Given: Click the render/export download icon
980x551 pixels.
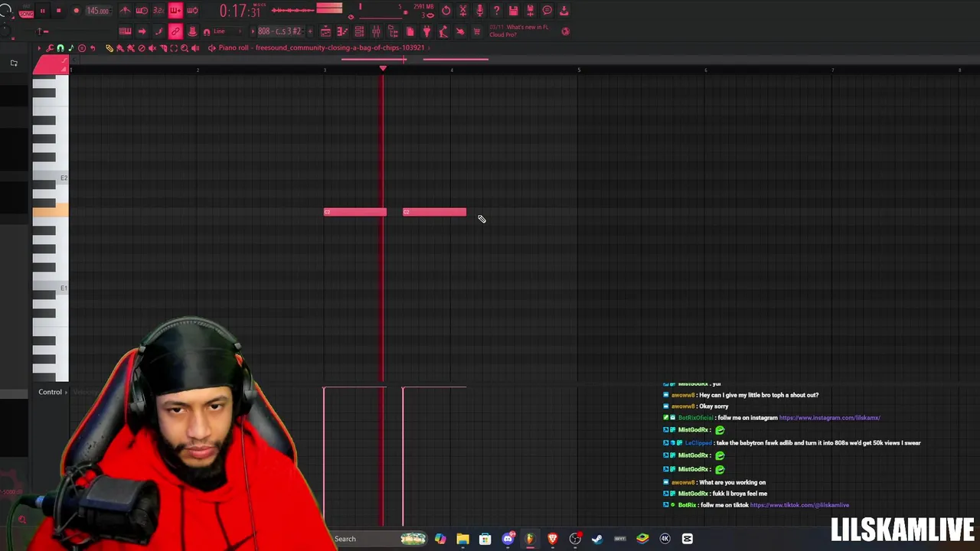Looking at the screenshot, I should (x=563, y=11).
